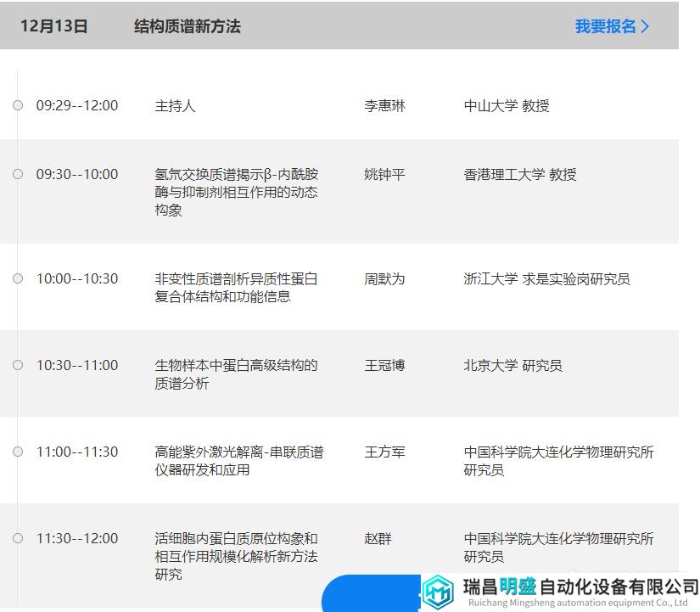
Task: Click speaker name 李惠琳
Action: pyautogui.click(x=384, y=105)
